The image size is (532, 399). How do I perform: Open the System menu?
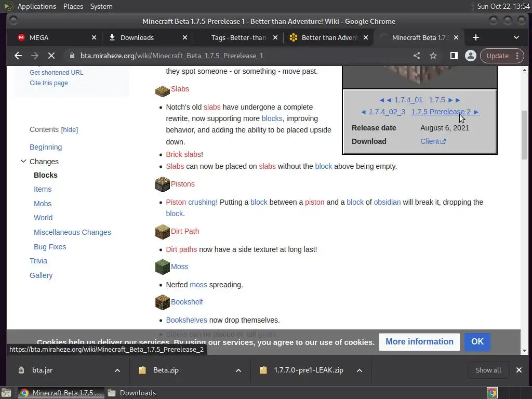tap(101, 6)
